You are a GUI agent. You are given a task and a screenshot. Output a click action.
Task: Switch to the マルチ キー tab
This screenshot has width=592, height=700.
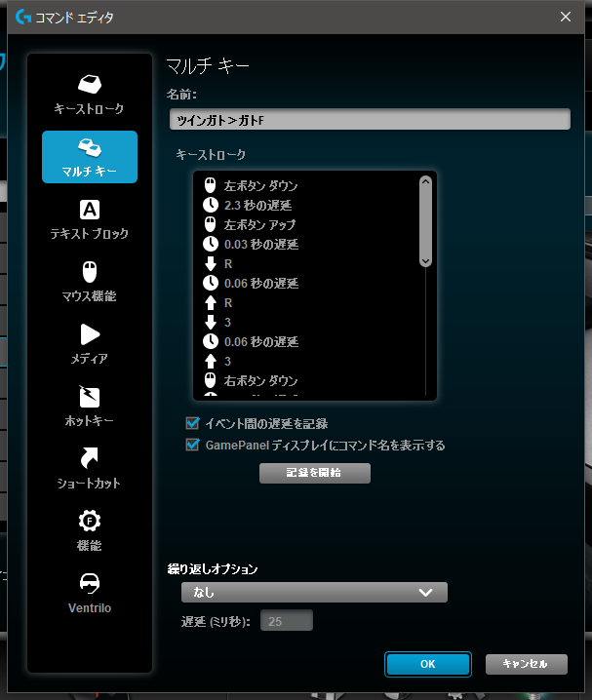89,157
